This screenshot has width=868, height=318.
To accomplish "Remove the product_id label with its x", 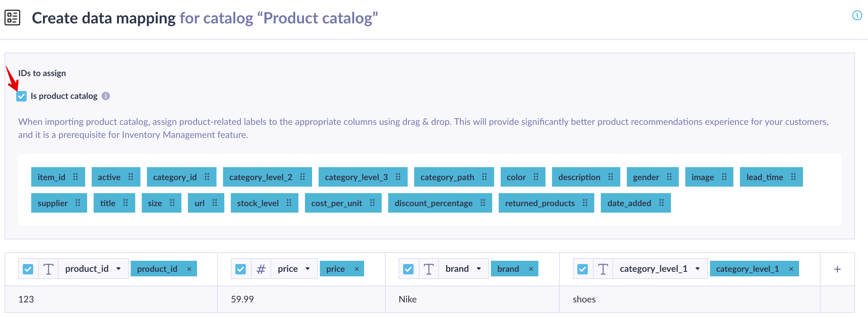I will (190, 269).
